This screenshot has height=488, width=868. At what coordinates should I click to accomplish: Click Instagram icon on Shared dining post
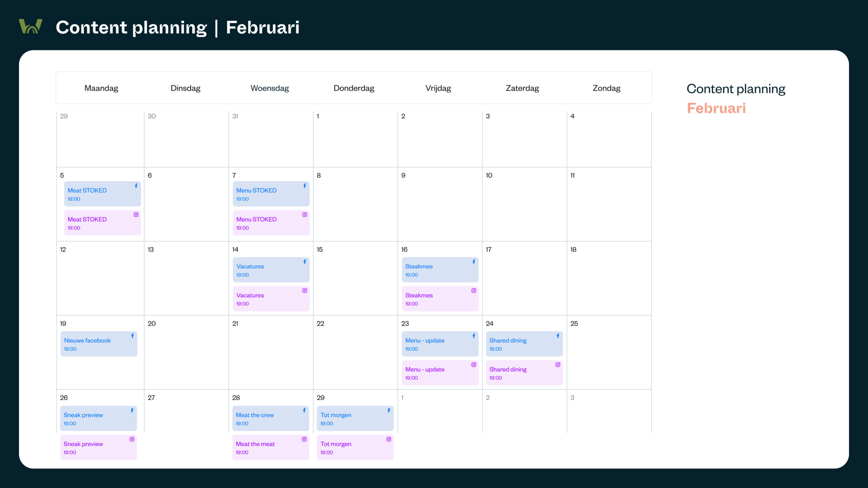pyautogui.click(x=558, y=365)
